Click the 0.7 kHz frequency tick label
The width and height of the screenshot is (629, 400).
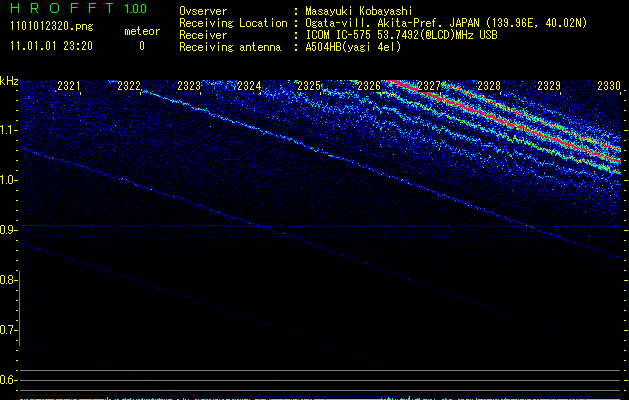[x=8, y=330]
